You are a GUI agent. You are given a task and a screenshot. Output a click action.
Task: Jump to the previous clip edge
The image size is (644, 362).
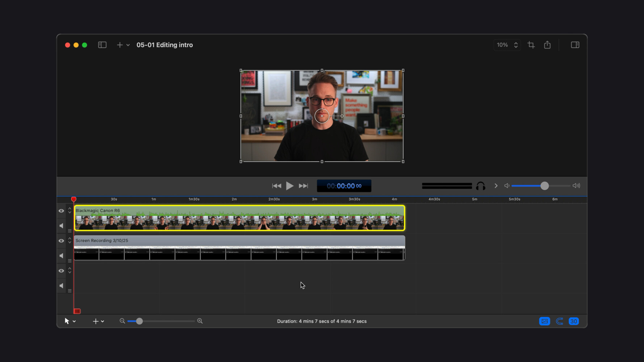point(277,186)
